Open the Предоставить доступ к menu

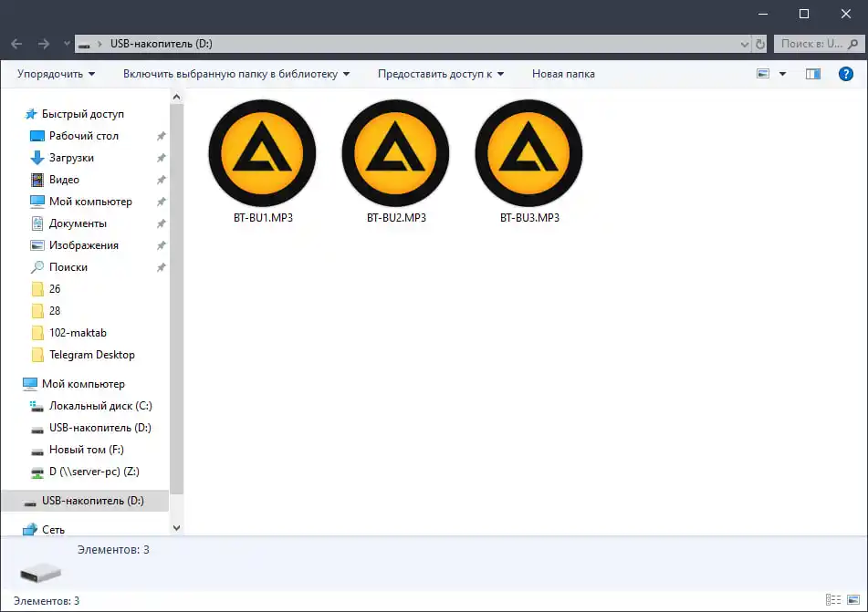click(x=441, y=74)
